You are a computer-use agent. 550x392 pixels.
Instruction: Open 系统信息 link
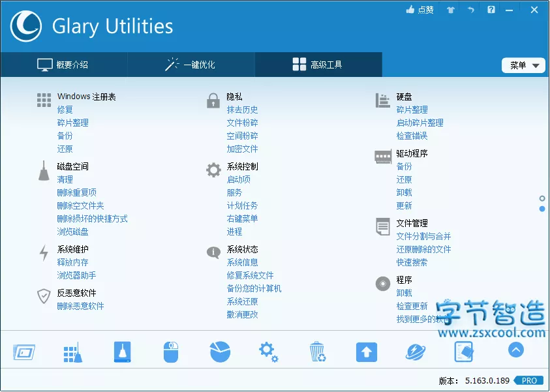tap(242, 262)
